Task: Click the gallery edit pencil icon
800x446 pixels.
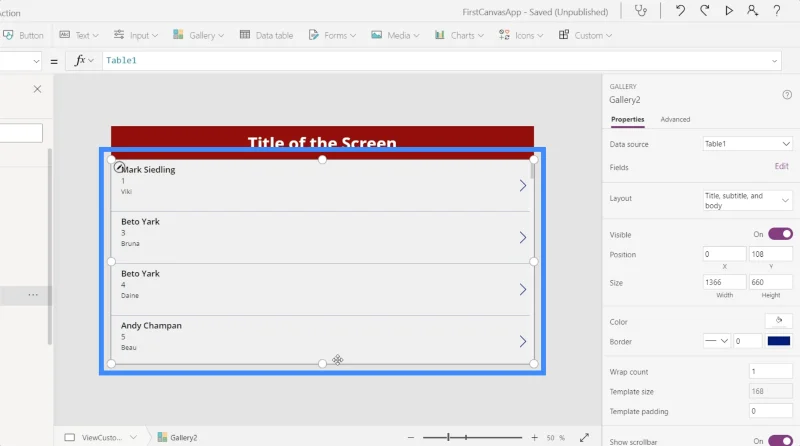Action: (119, 167)
